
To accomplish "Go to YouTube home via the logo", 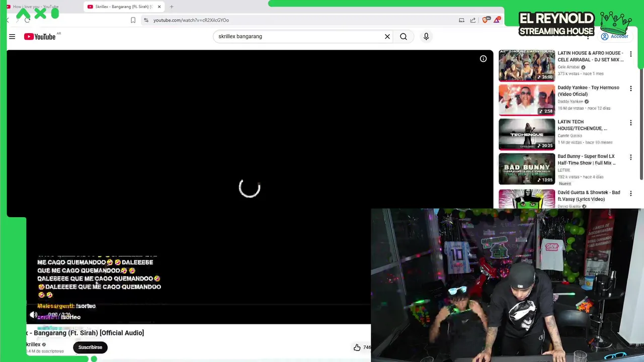I will [40, 36].
